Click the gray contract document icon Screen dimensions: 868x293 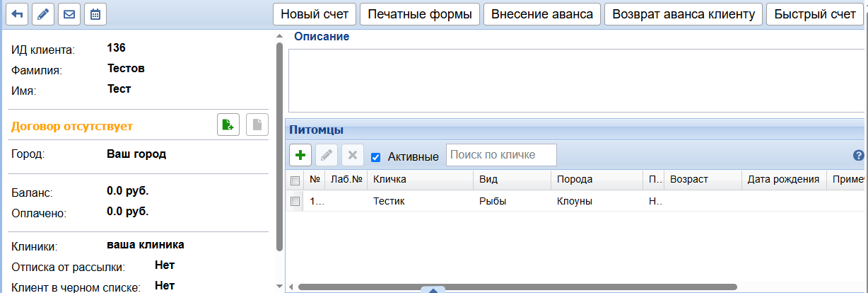point(257,125)
